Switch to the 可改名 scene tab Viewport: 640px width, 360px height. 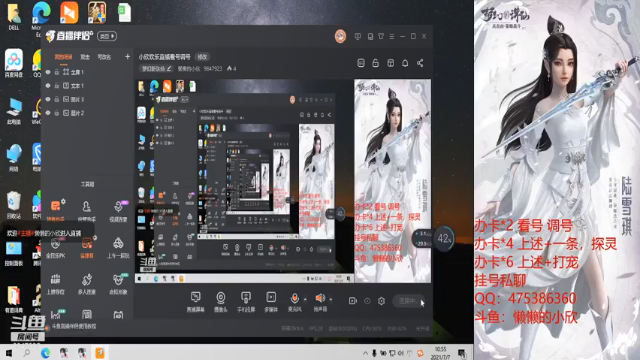104,57
